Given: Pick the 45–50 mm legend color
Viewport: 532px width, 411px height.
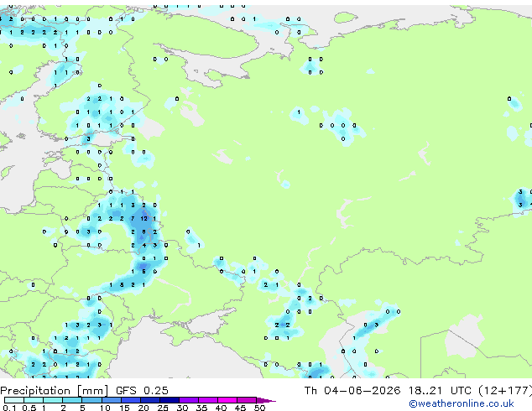Looking at the screenshot, I should [x=247, y=400].
